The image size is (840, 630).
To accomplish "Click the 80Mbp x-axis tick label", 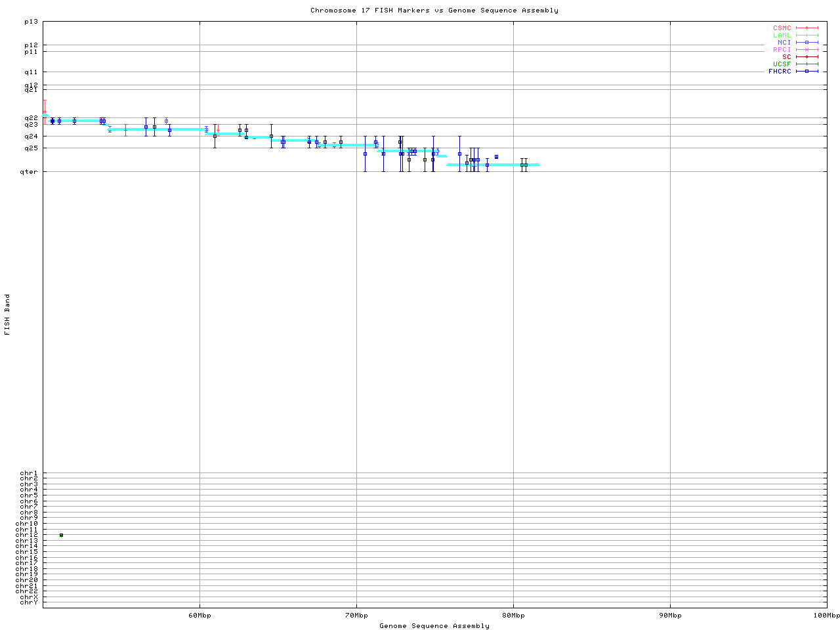I will [x=513, y=616].
